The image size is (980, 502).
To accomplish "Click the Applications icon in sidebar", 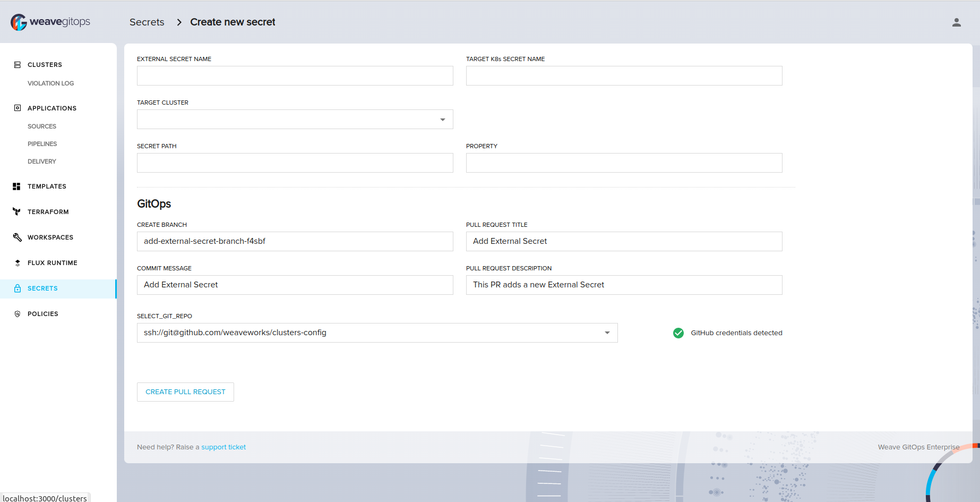I will [x=18, y=108].
